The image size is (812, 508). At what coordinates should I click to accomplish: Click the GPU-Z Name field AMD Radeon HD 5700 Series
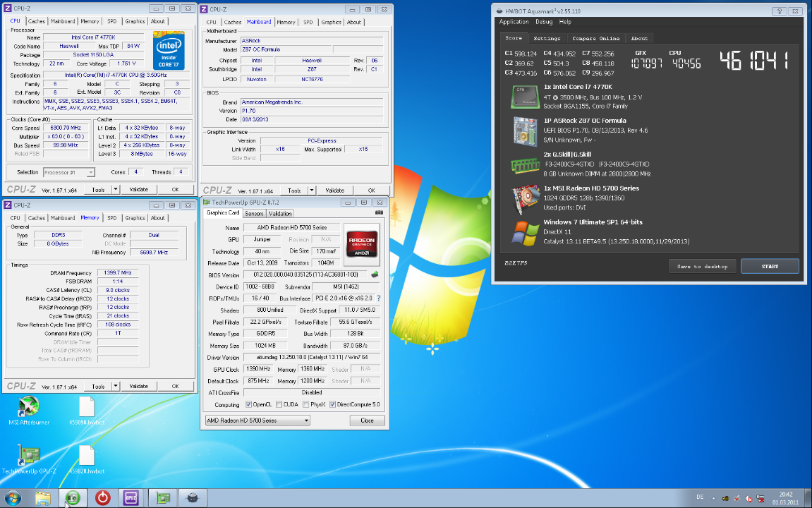pos(291,227)
